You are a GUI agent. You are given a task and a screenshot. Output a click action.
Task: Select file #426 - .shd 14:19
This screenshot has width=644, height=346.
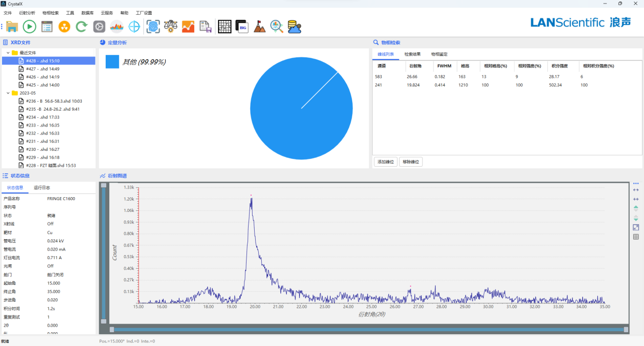49,77
